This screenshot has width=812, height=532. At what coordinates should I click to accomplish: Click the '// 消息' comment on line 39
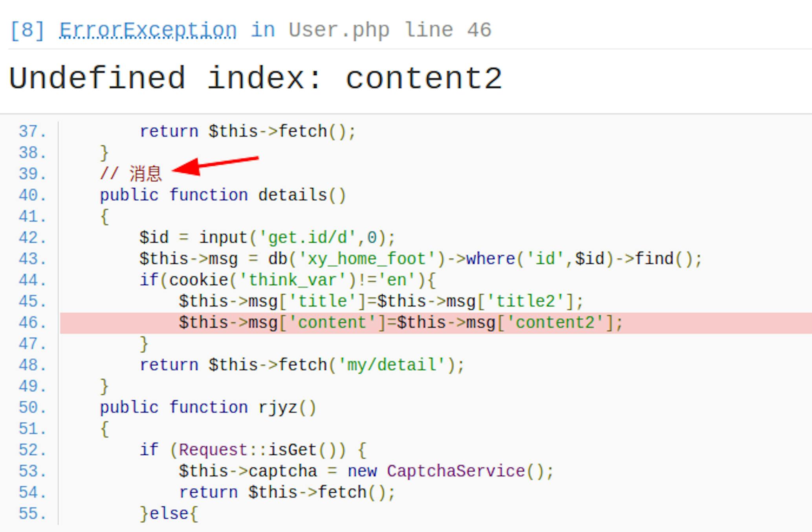pos(131,174)
